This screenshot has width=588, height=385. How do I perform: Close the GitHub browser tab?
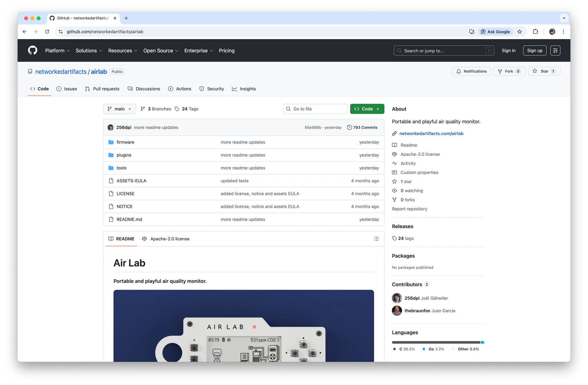(115, 18)
